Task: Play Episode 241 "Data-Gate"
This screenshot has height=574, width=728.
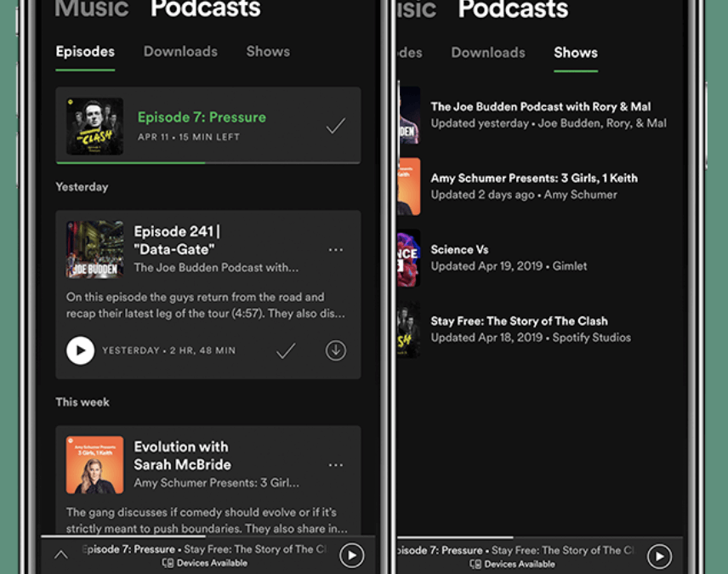Action: click(80, 350)
